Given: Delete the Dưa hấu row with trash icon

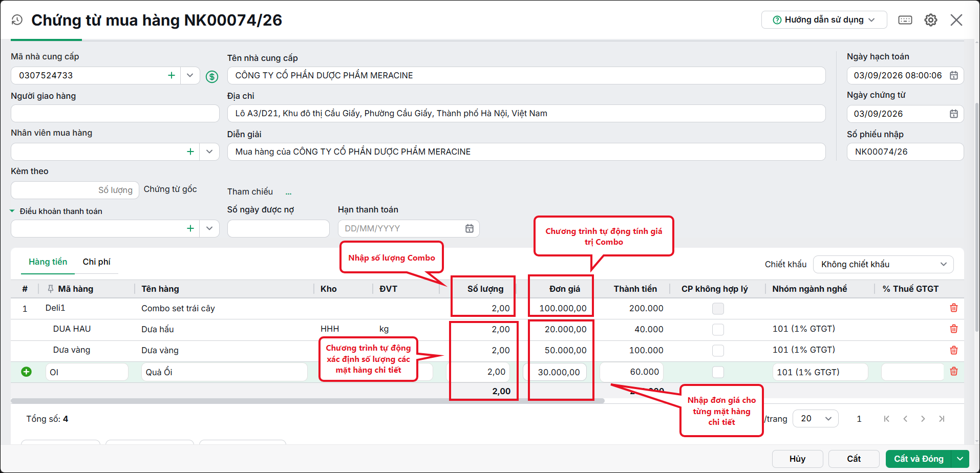Looking at the screenshot, I should [x=954, y=329].
